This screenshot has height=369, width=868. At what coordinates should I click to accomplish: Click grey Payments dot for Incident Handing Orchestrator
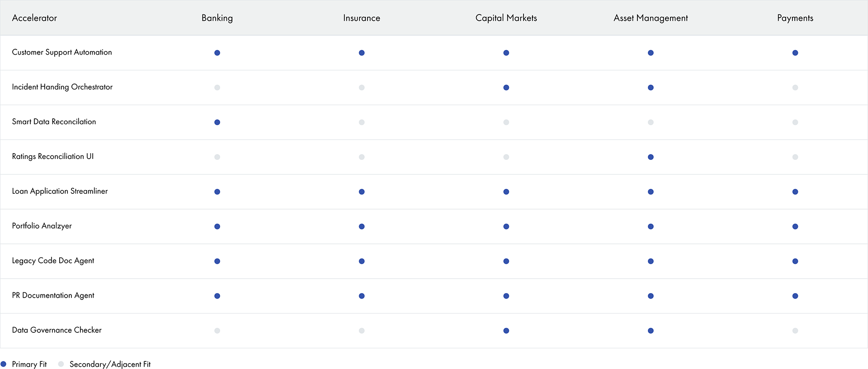tap(795, 88)
